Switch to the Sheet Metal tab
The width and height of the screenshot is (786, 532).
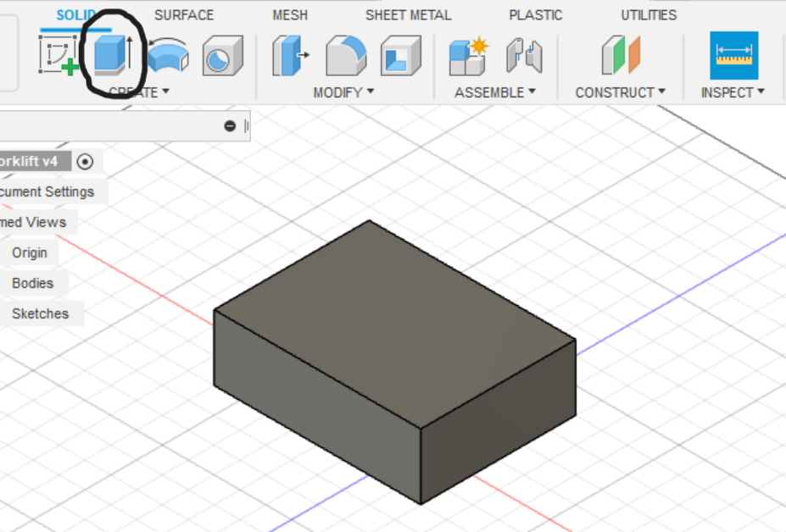(409, 14)
